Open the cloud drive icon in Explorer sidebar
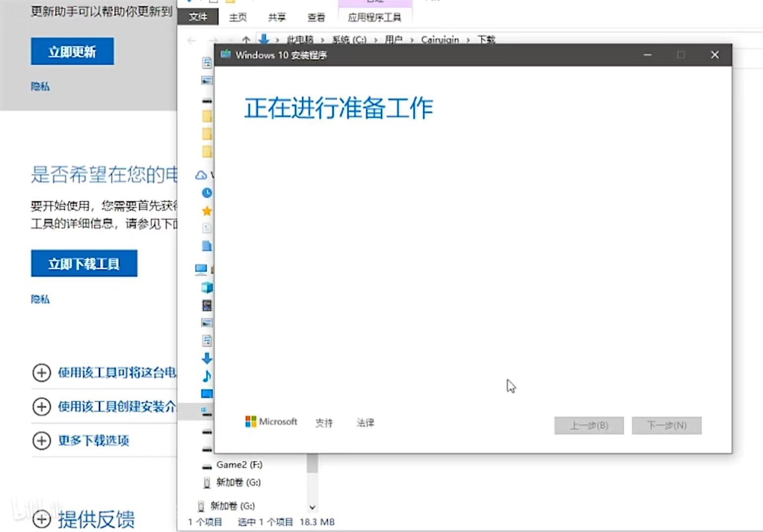Viewport: 763px width, 532px height. [201, 175]
